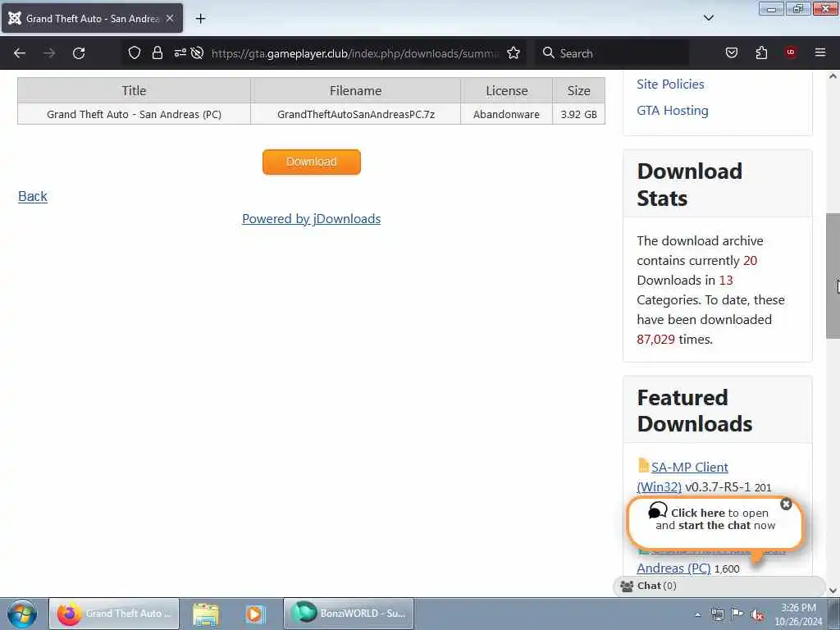Follow the Back link
The image size is (840, 630).
tap(33, 197)
